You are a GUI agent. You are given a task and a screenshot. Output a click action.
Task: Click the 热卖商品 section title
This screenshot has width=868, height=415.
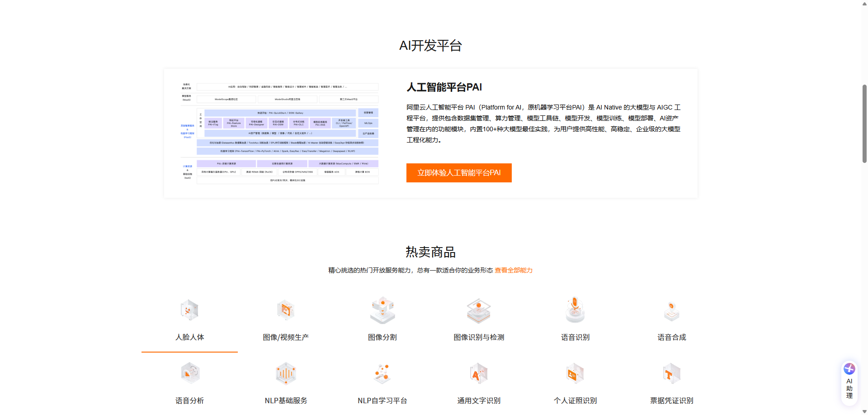pos(430,252)
